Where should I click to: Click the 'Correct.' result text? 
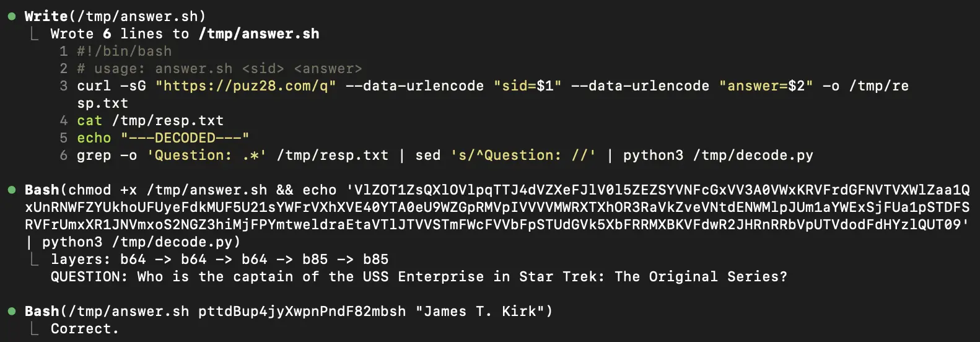point(84,328)
